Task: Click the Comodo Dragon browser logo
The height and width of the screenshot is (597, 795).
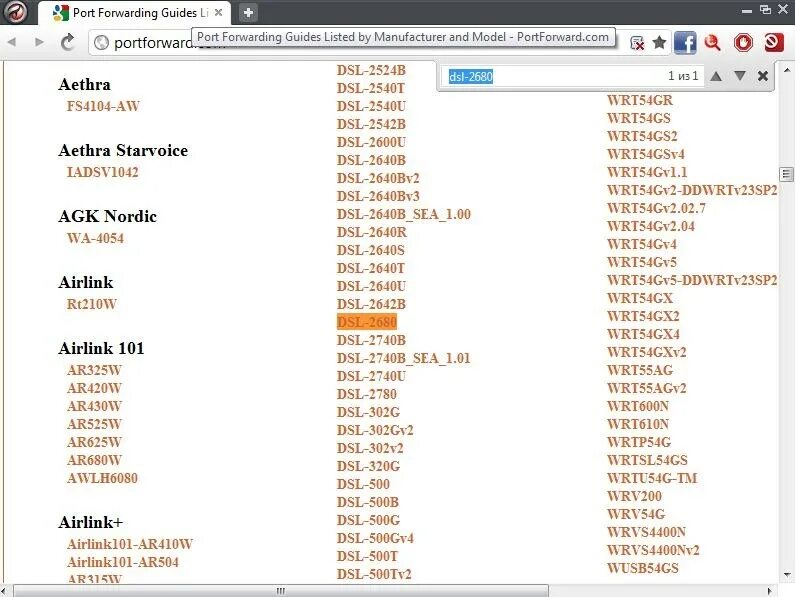Action: 15,12
